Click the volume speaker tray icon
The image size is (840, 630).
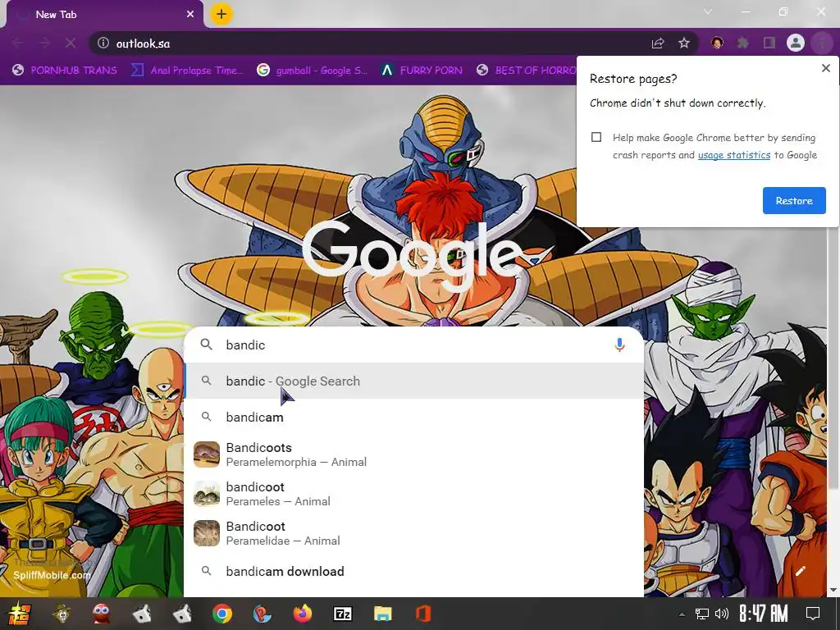pyautogui.click(x=722, y=614)
